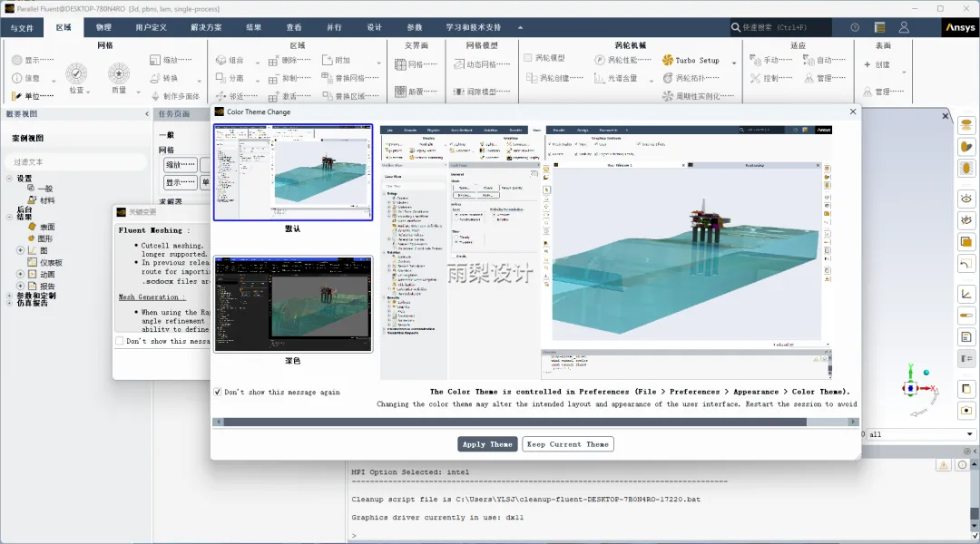Expand the 参数和定制 tree node

point(9,296)
